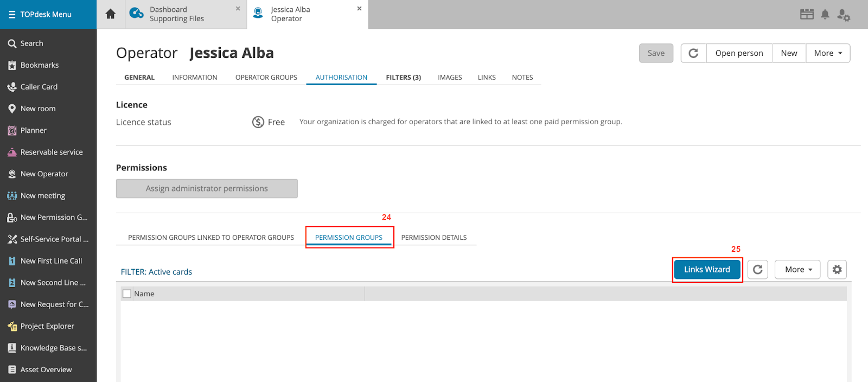This screenshot has height=382, width=868.
Task: Click the refresh icon next to Open person
Action: pos(693,53)
